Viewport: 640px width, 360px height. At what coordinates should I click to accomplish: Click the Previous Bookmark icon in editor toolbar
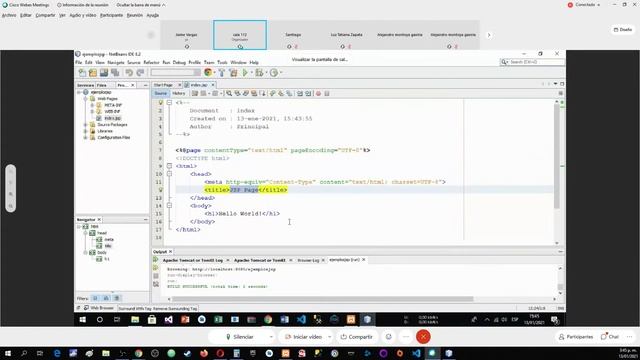[273, 93]
